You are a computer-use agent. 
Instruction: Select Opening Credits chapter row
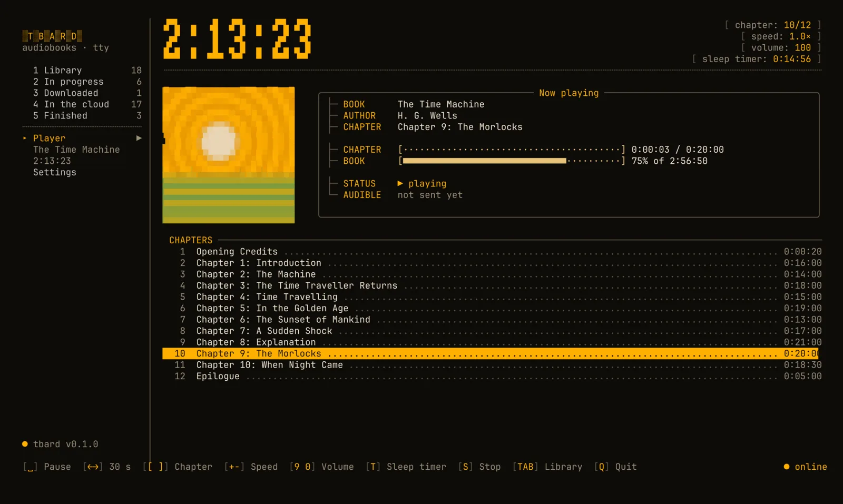coord(492,252)
